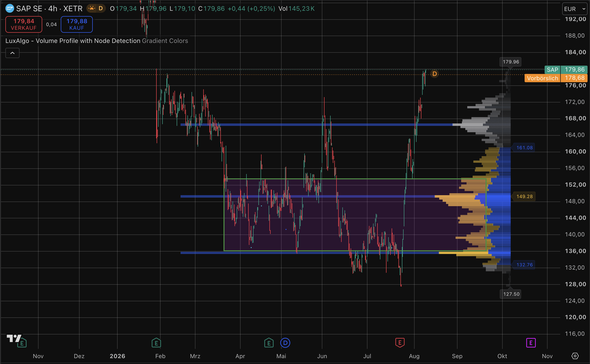This screenshot has width=590, height=364.
Task: Click the orange dividend D marker on the chart
Action: pos(434,74)
